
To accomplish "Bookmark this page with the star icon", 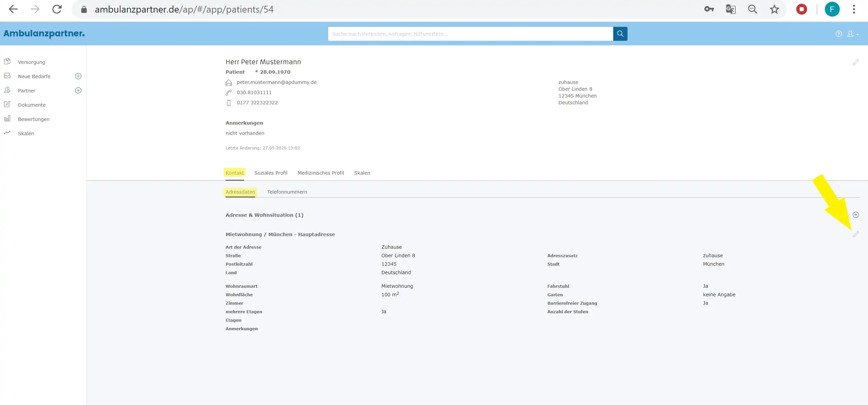I will coord(774,9).
